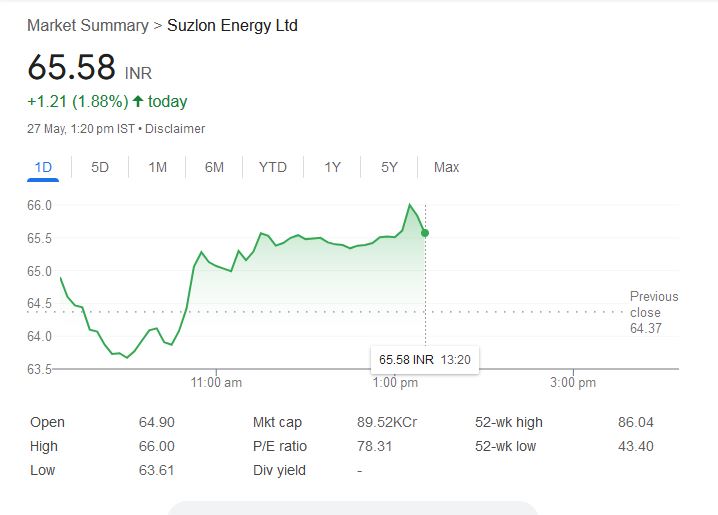Screen dimensions: 718x515
Task: Click the green up arrow icon
Action: [x=138, y=101]
